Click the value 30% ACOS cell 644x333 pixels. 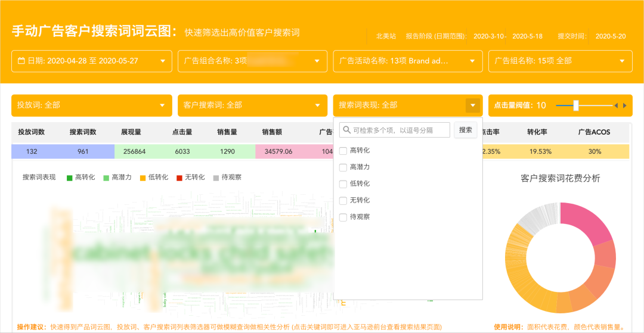595,151
